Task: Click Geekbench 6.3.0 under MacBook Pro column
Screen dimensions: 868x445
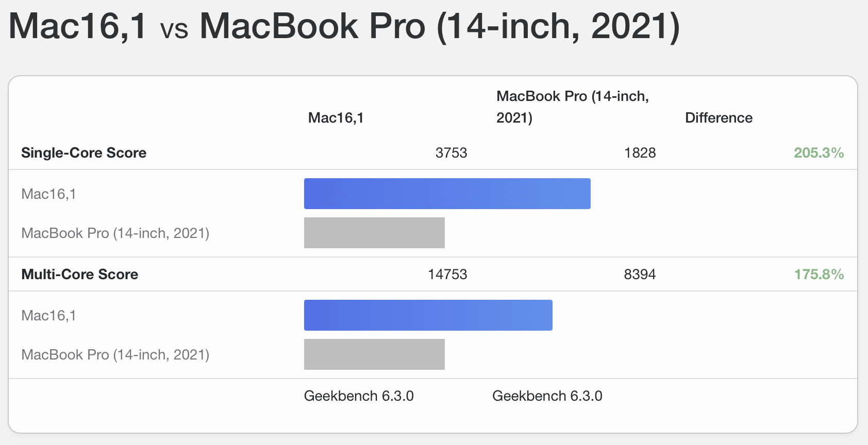Action: point(547,396)
